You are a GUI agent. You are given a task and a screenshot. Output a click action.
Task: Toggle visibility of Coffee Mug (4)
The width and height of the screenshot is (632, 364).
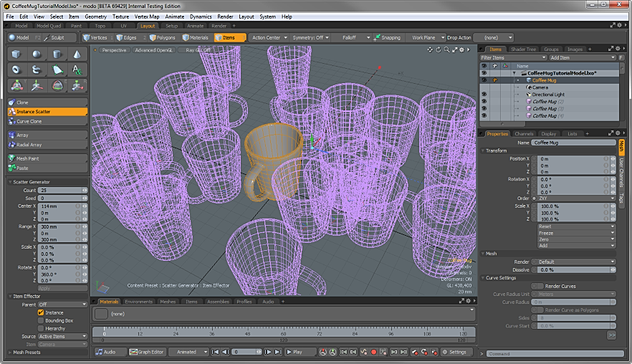(484, 115)
